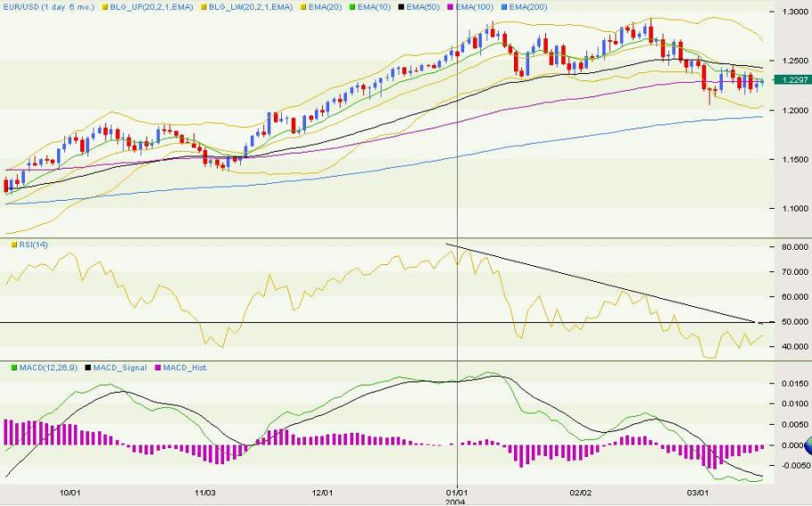Select the EMA(200) legend label
The height and width of the screenshot is (506, 812).
(x=528, y=7)
